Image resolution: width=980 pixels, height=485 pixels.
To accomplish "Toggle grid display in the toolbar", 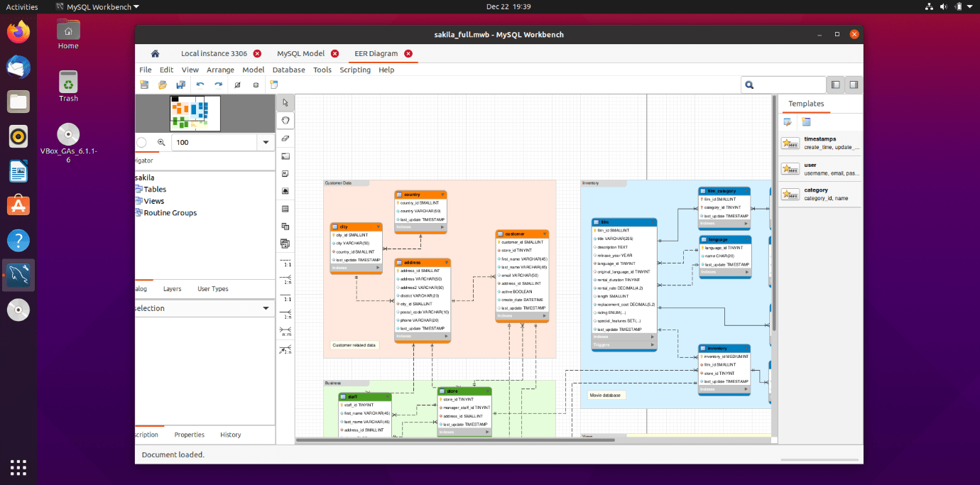I will (237, 85).
